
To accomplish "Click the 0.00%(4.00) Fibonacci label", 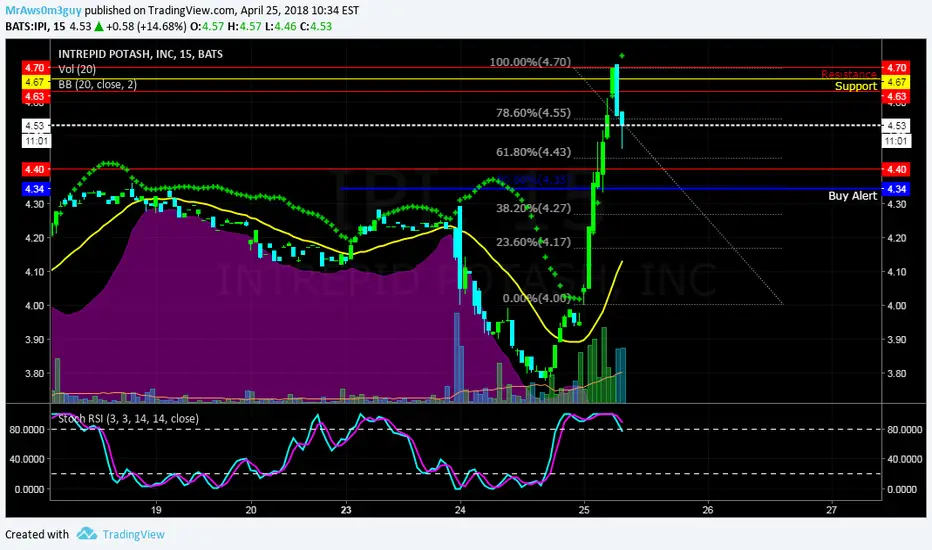I will pos(537,298).
